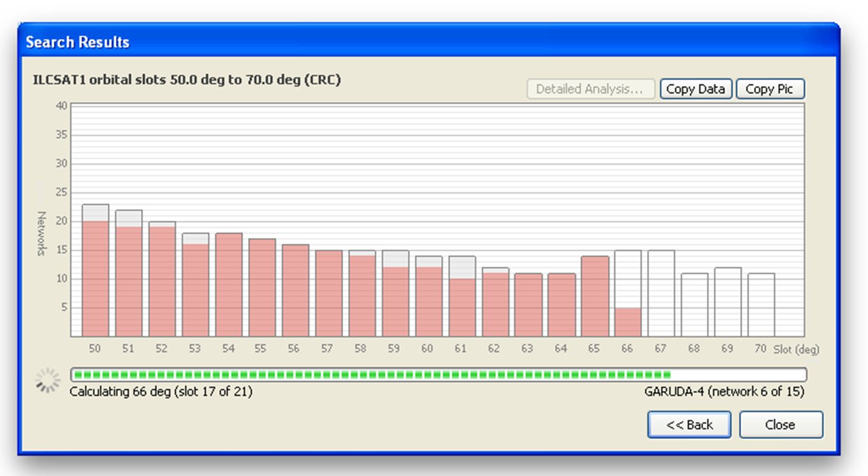The image size is (868, 476).
Task: Select the bar for slot 59
Action: (396, 293)
